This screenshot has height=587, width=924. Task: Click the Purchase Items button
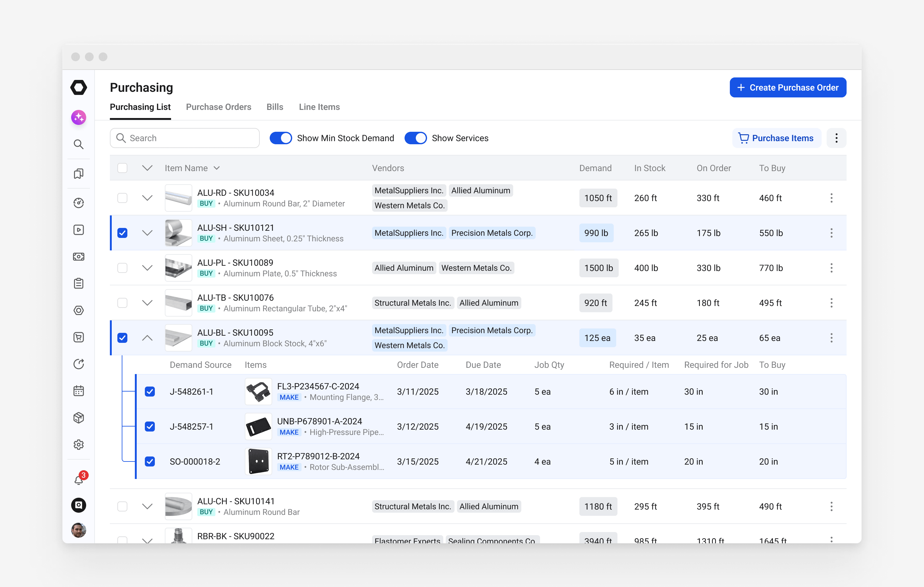pos(776,138)
